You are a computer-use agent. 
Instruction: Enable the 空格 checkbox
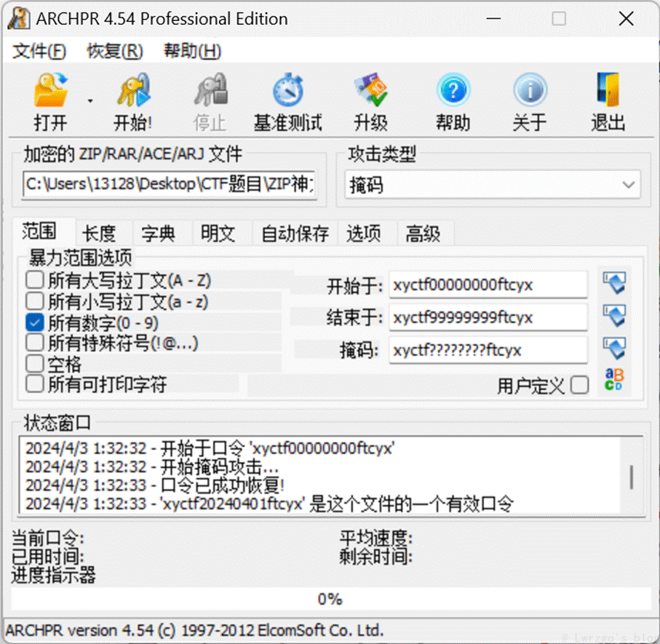coord(34,363)
